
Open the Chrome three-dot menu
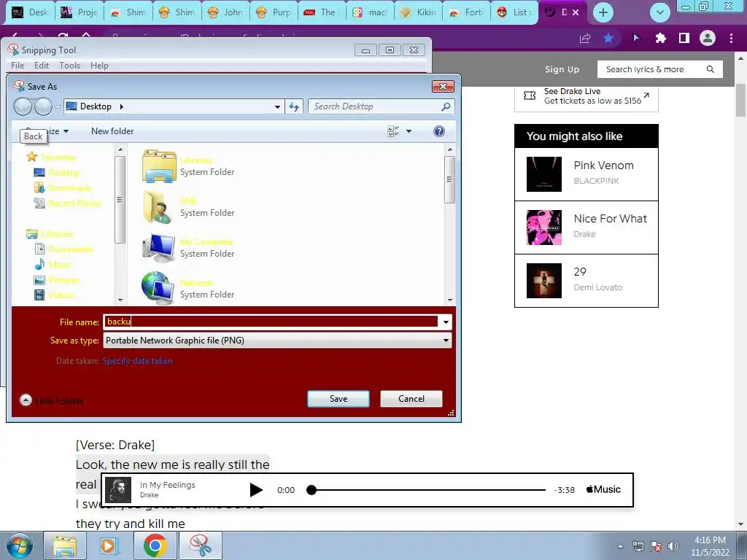731,38
